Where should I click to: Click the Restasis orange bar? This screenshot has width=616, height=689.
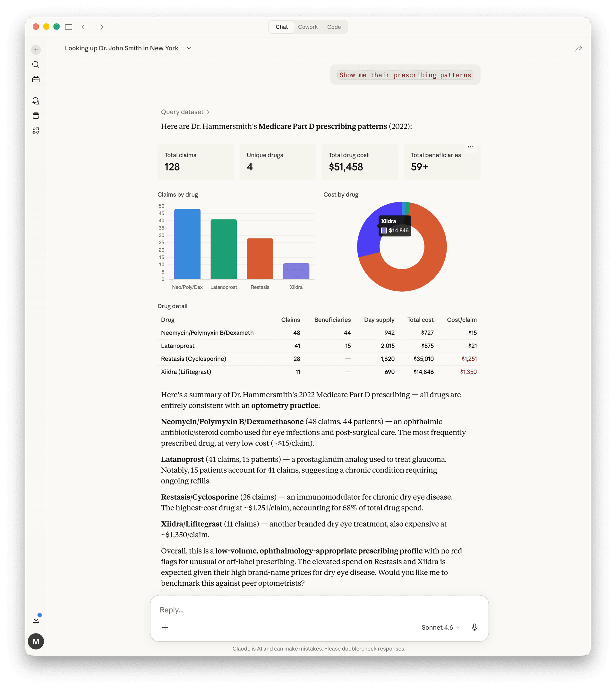coord(260,259)
